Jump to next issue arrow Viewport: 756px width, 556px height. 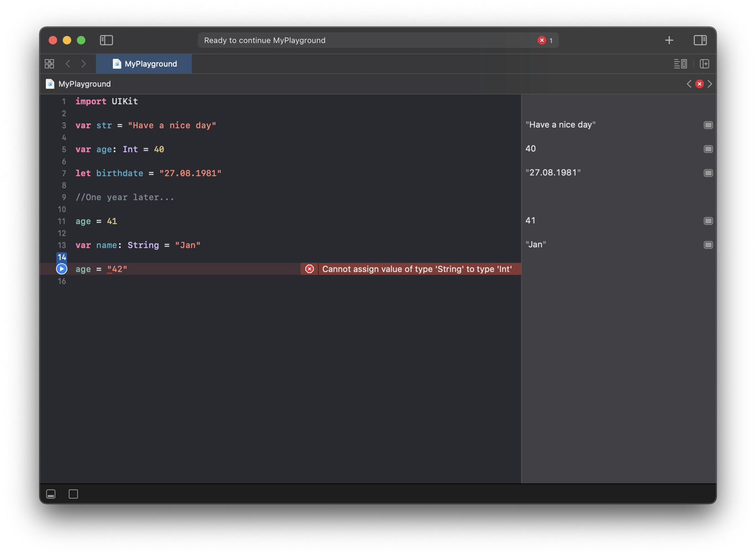pos(710,84)
